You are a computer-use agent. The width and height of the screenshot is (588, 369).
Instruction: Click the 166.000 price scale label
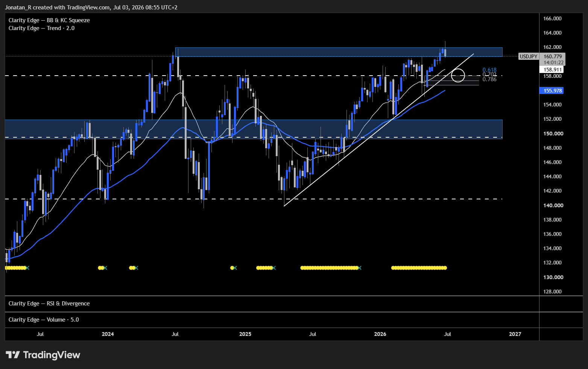pos(552,18)
